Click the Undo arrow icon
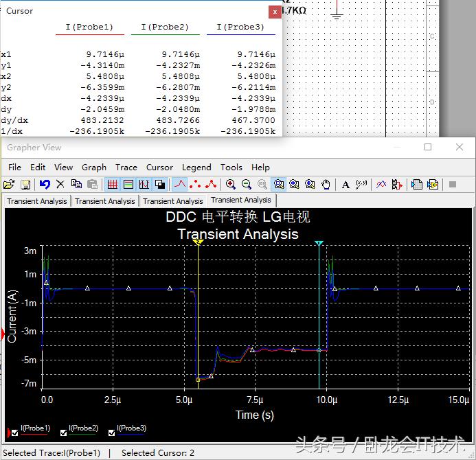476x460 pixels. 45,184
